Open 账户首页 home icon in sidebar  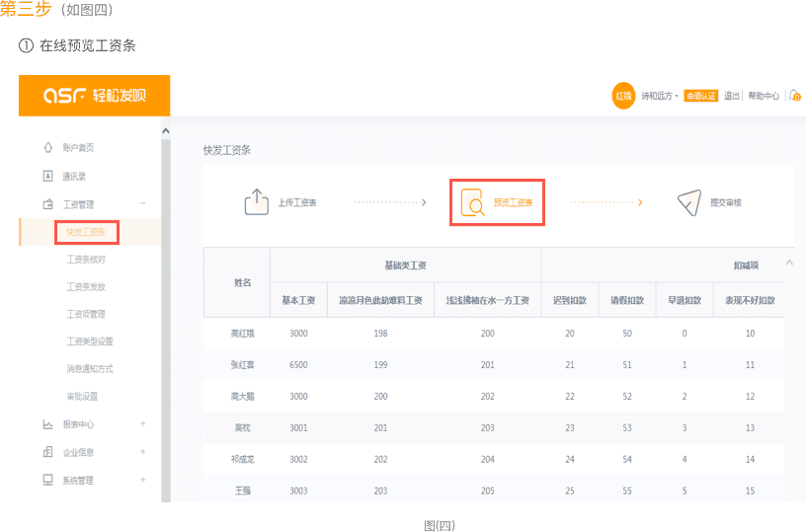pyautogui.click(x=47, y=147)
